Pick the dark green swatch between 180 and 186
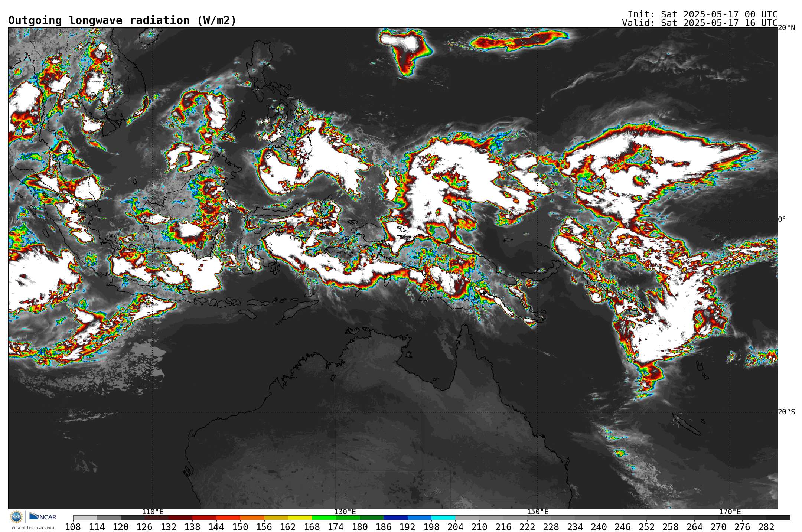The width and height of the screenshot is (802, 532). (372, 518)
